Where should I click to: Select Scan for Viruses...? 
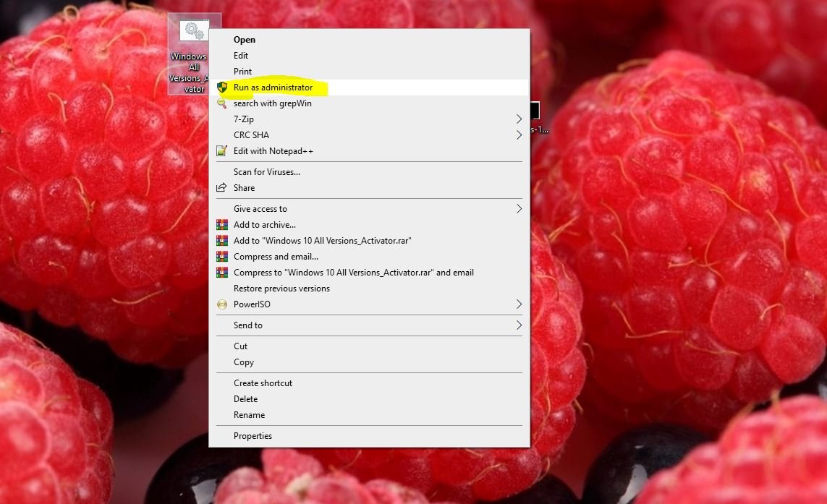coord(369,172)
